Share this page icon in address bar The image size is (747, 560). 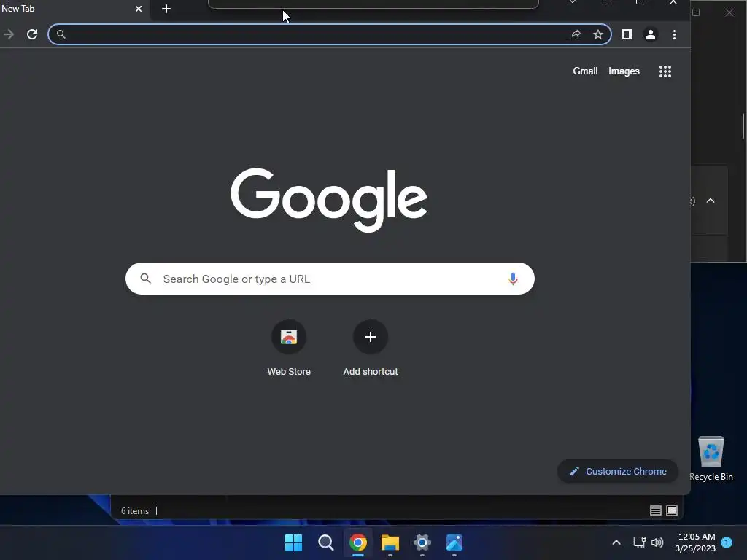click(x=575, y=34)
